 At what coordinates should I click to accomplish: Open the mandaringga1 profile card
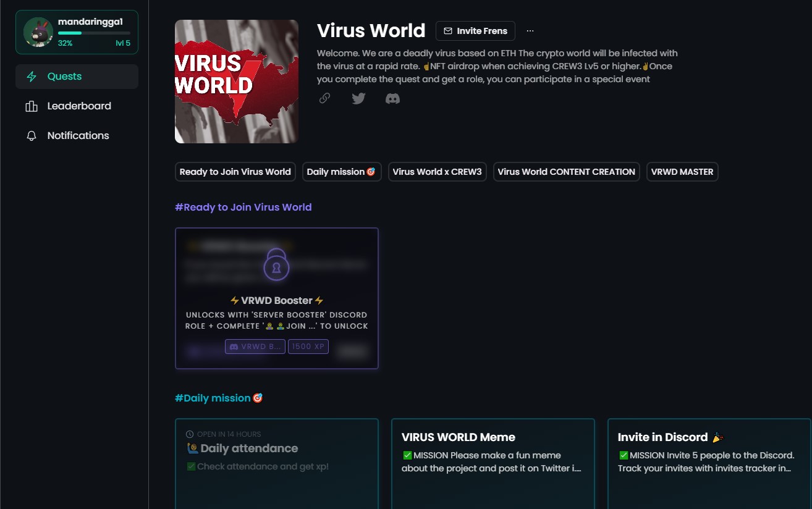[x=77, y=32]
